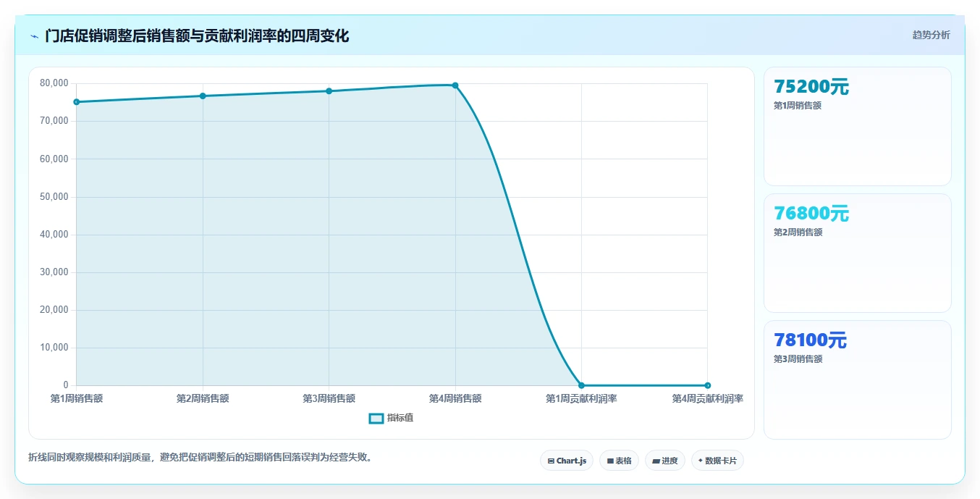Click the 第2周销售额 caption under 76800元
Image resolution: width=980 pixels, height=499 pixels.
click(798, 232)
